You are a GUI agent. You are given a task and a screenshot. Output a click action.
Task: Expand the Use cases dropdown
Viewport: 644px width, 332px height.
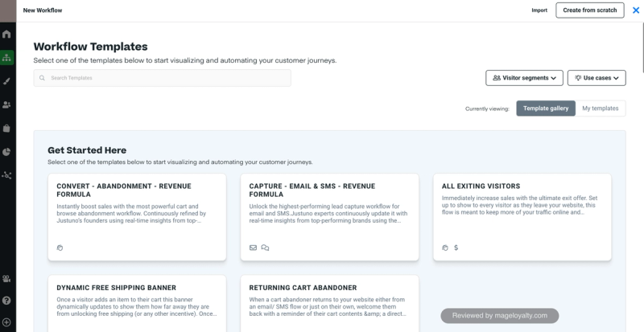pos(597,78)
